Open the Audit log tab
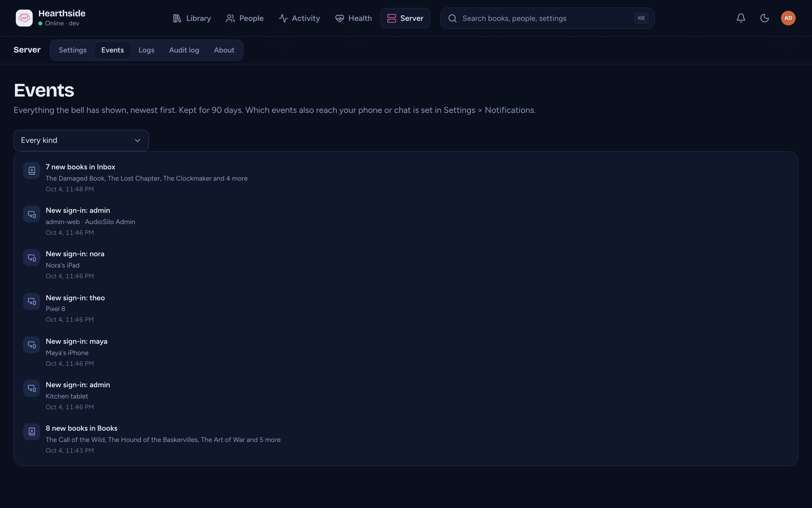Screen dimensions: 812x508 184,50
